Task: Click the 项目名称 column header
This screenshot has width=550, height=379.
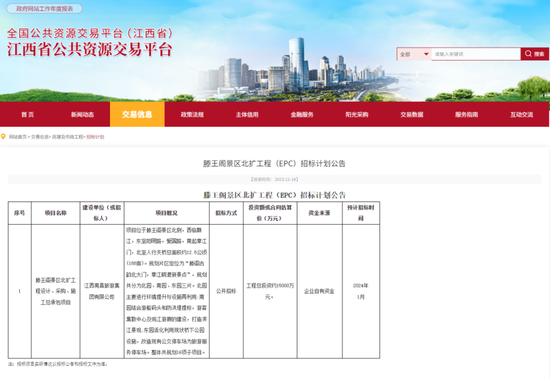Action: [x=56, y=213]
